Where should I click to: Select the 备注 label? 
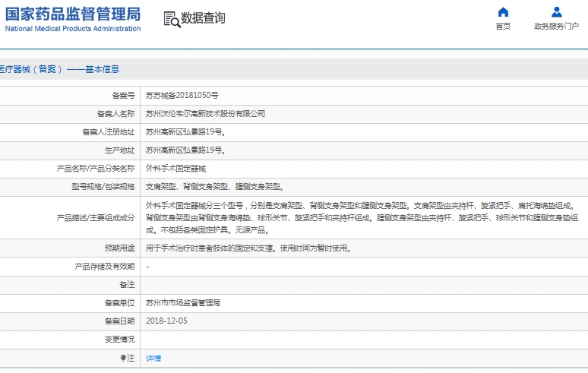[127, 285]
